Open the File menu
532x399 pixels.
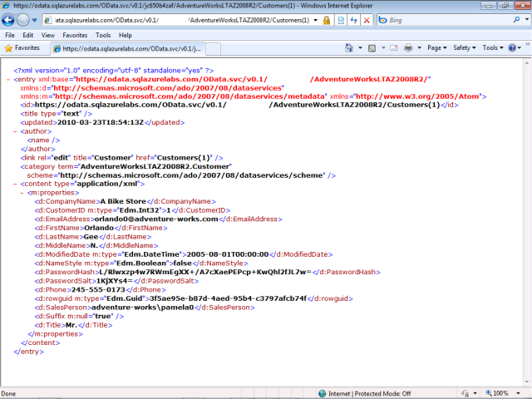(10, 35)
